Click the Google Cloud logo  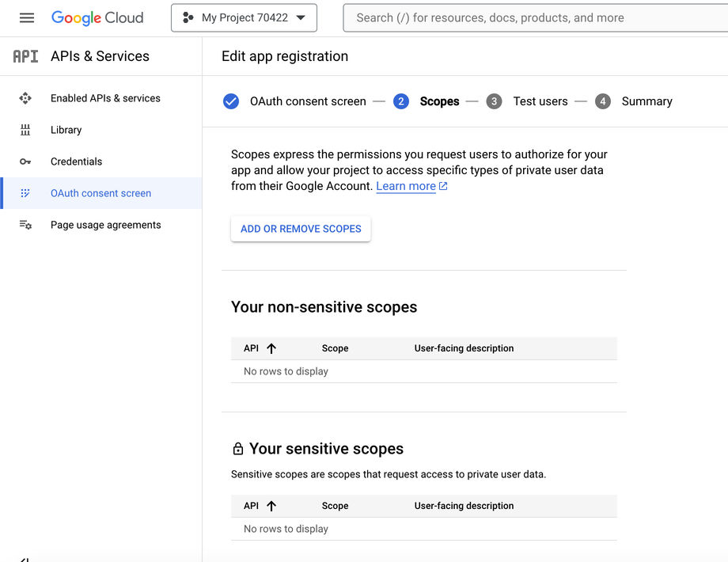click(x=97, y=17)
